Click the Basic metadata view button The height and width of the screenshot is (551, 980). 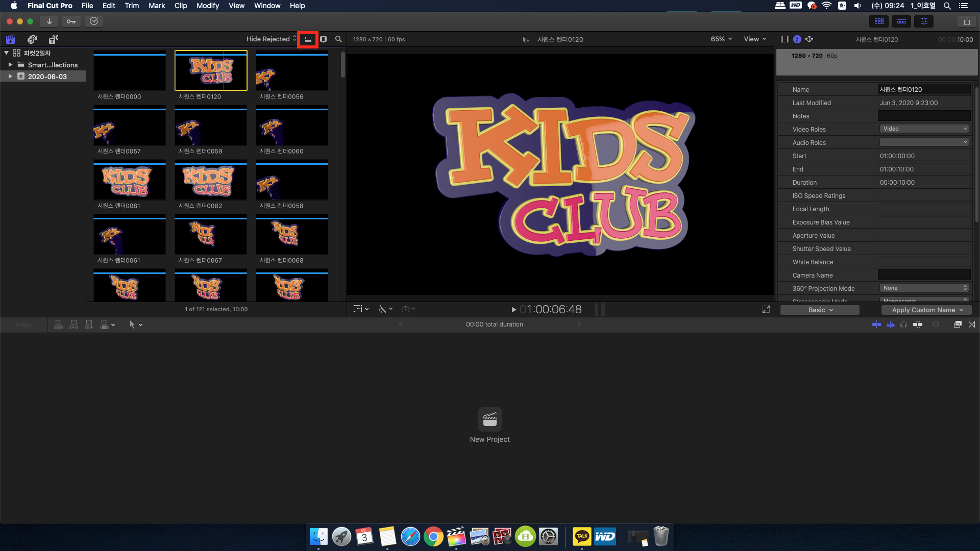pyautogui.click(x=819, y=310)
